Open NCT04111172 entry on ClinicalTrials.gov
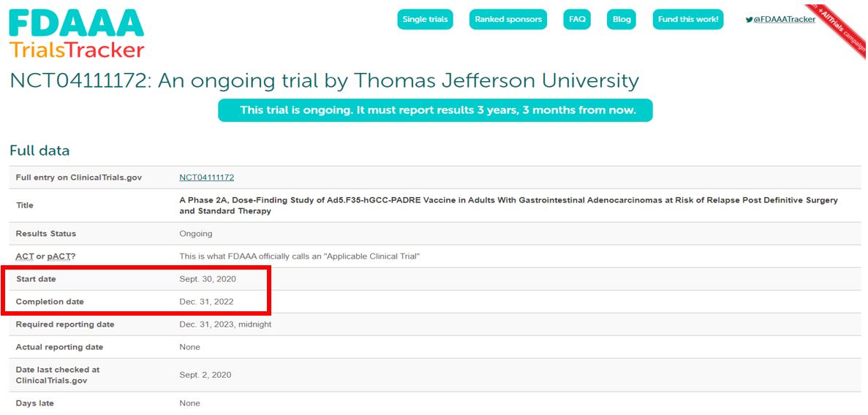 (206, 178)
